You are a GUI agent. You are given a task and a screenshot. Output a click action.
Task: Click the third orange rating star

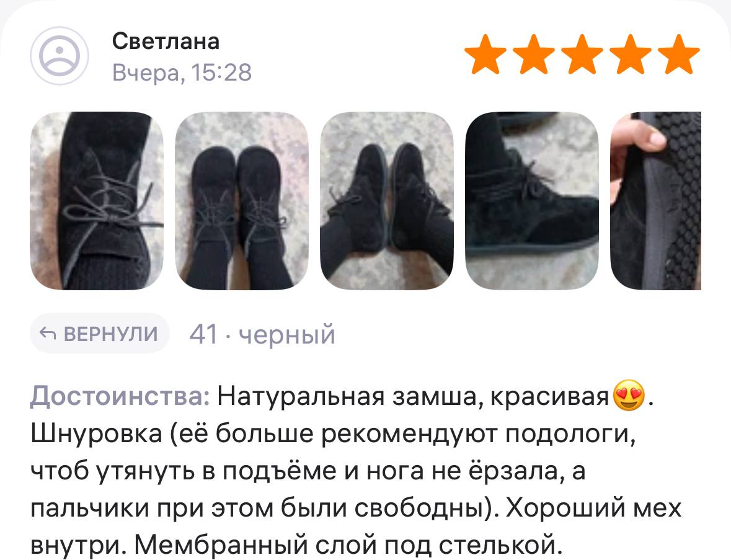click(x=582, y=54)
